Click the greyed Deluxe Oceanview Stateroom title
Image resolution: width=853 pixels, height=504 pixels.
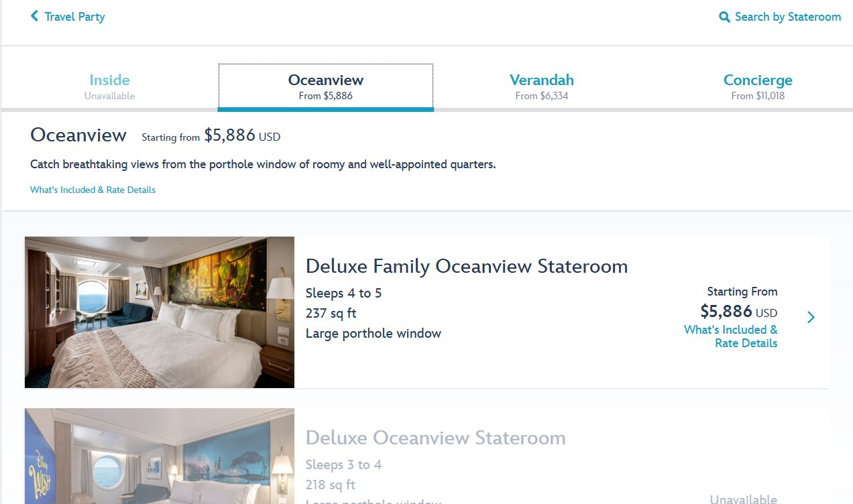(x=435, y=438)
